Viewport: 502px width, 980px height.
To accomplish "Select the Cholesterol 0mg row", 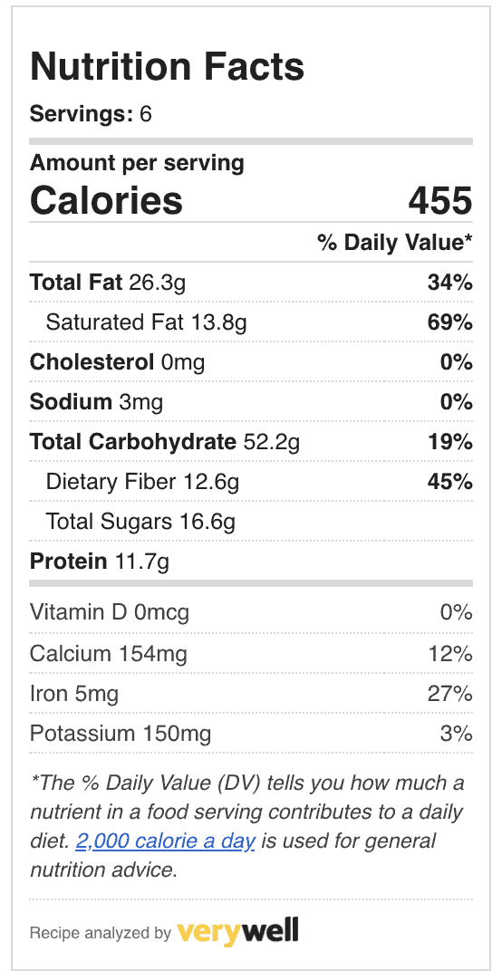I will pyautogui.click(x=251, y=362).
